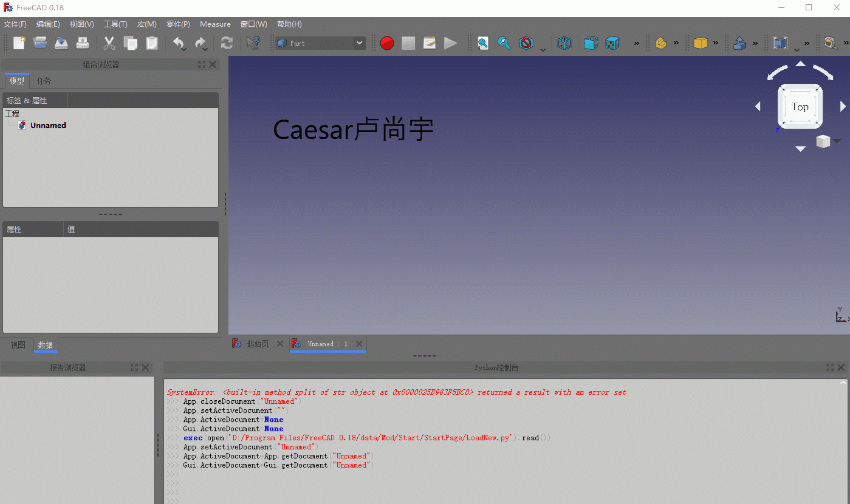Close the Unnamed : 1 tab
This screenshot has width=850, height=504.
359,344
